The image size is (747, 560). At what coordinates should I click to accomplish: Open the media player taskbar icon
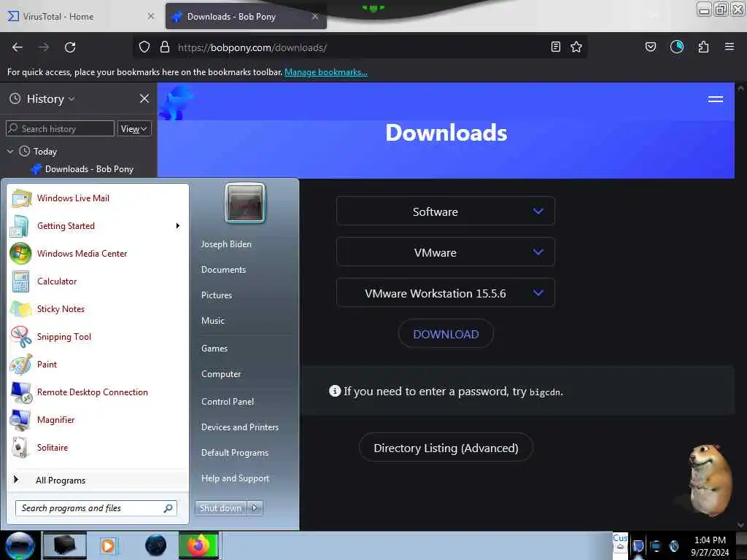click(108, 545)
